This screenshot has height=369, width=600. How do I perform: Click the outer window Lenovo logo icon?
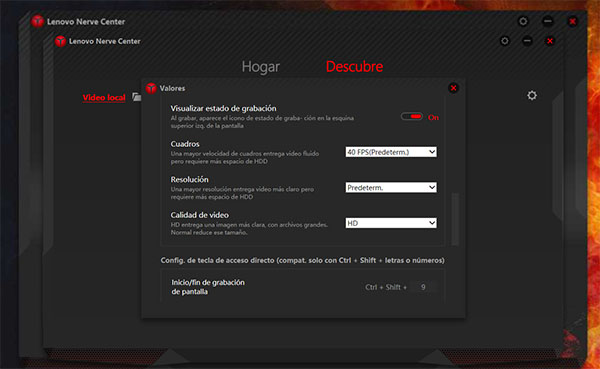click(x=38, y=21)
